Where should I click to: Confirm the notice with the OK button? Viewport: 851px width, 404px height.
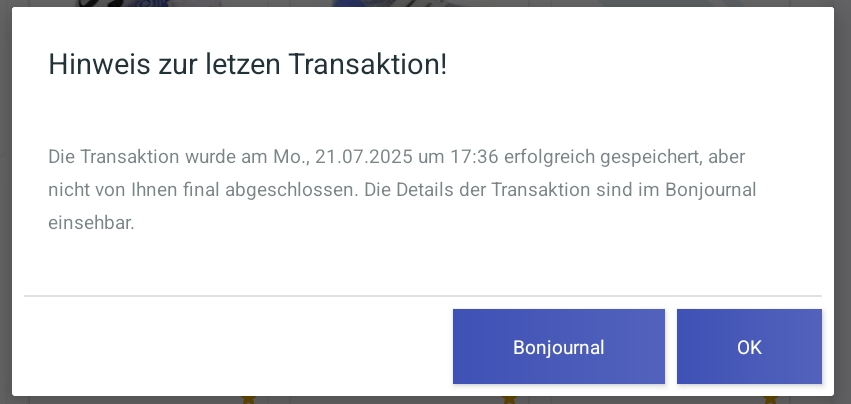[749, 346]
